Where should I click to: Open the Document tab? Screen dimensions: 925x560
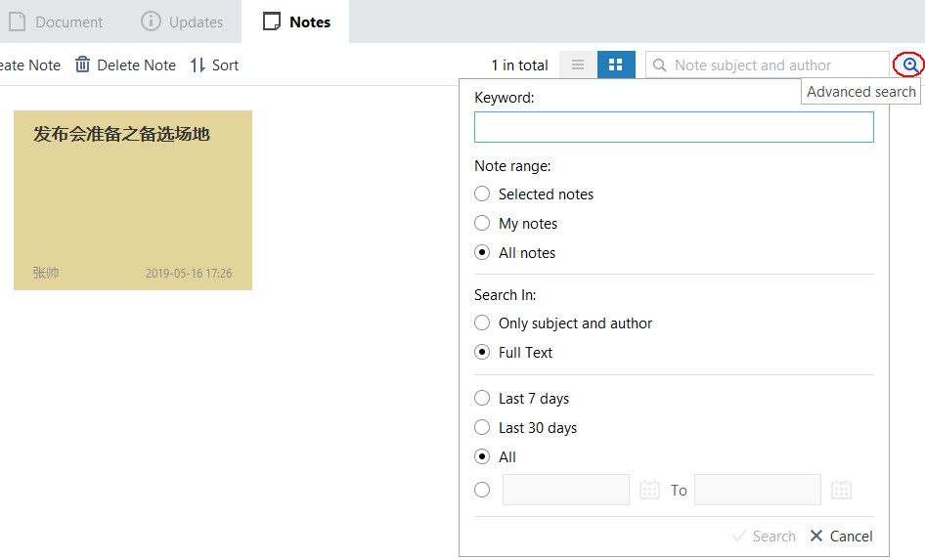coord(56,22)
